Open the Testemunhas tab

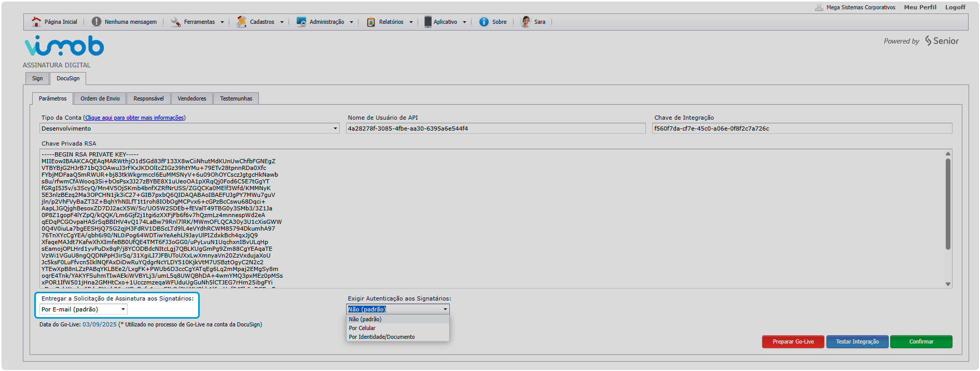point(236,98)
